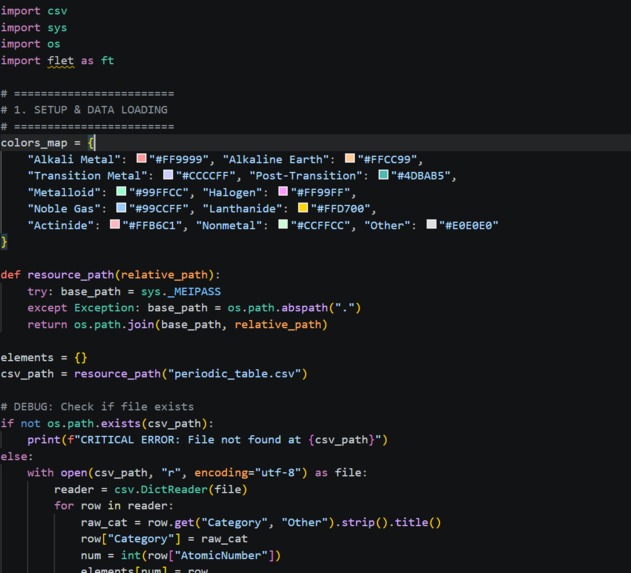Image resolution: width=631 pixels, height=573 pixels.
Task: Open color picker for #CCCCFF swatch
Action: pyautogui.click(x=168, y=175)
